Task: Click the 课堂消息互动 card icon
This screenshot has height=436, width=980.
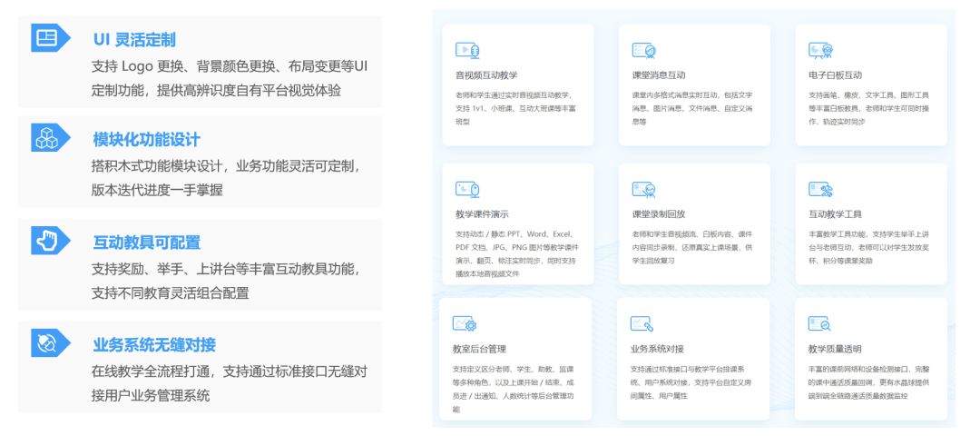Action: click(643, 50)
